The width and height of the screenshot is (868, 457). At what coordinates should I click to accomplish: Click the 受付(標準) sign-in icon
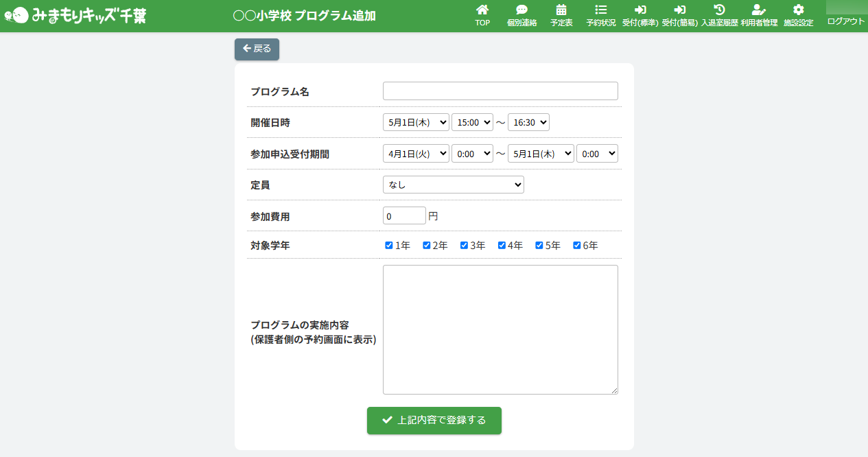[x=640, y=10]
